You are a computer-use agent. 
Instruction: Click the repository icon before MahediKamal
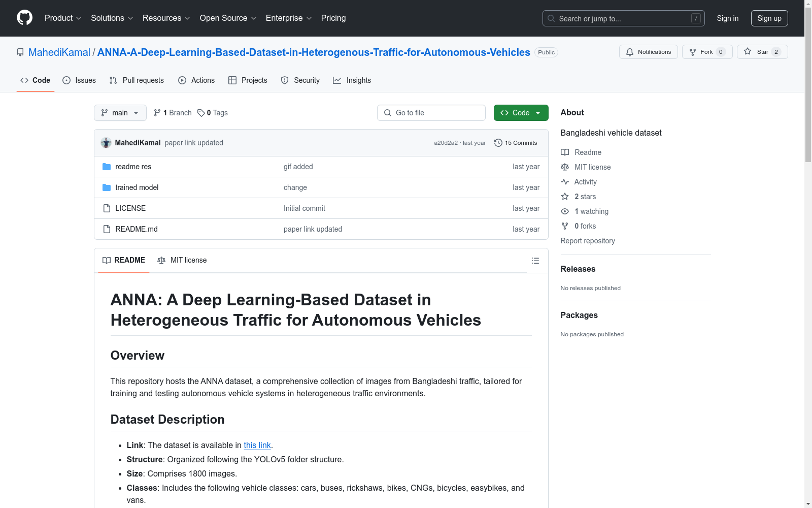pyautogui.click(x=20, y=52)
